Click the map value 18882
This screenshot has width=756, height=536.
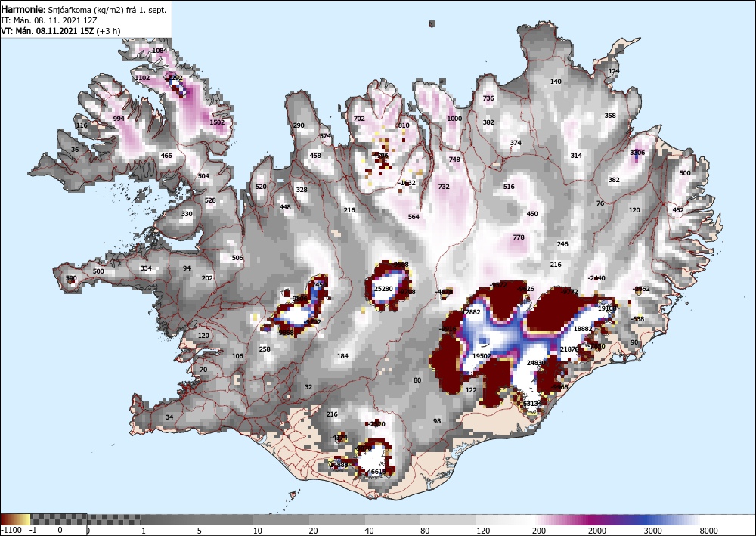click(x=583, y=329)
